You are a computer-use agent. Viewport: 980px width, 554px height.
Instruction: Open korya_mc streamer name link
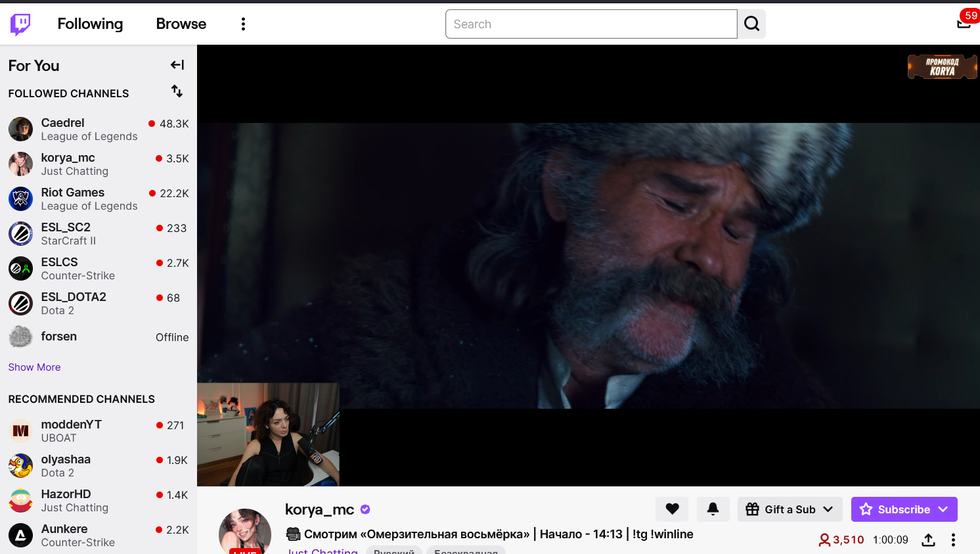tap(319, 509)
